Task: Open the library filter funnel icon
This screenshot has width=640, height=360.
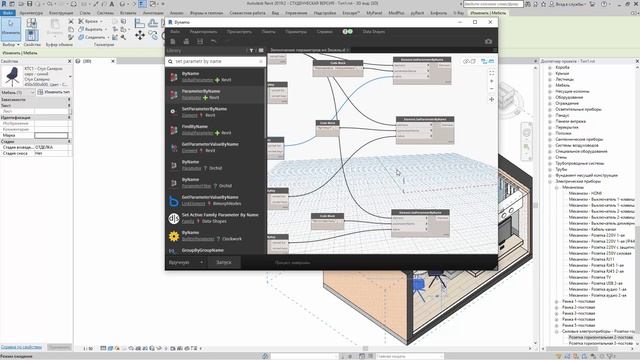Action: click(251, 50)
